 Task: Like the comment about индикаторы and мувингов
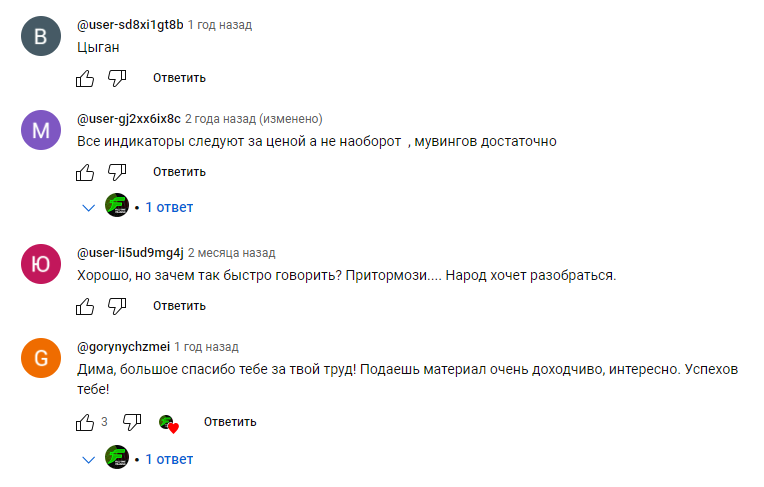(85, 172)
